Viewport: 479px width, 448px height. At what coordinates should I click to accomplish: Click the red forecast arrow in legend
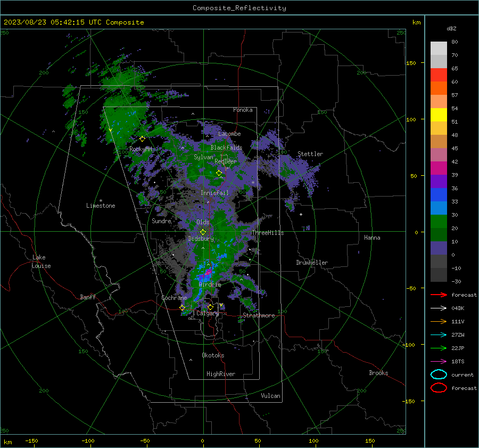coord(439,295)
